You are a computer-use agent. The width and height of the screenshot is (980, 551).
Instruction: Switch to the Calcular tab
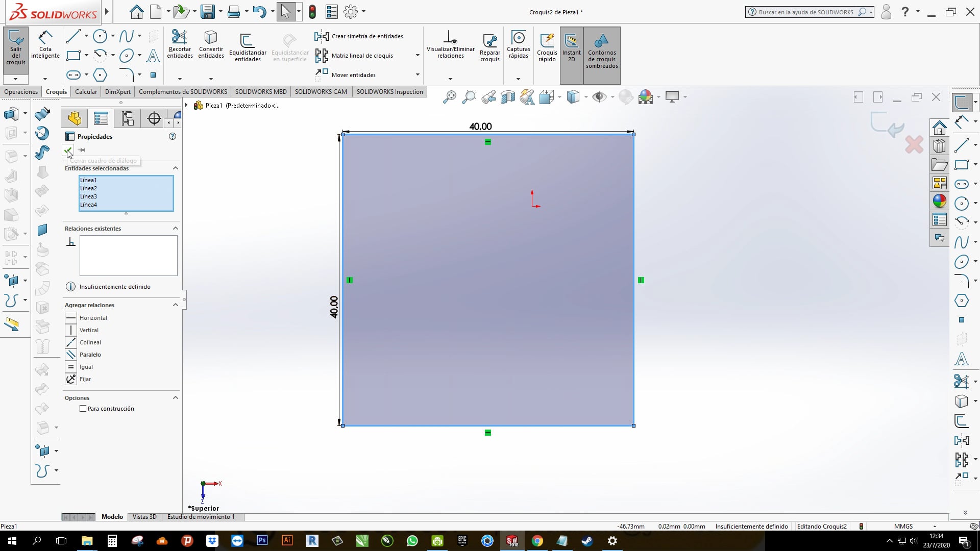click(x=86, y=92)
